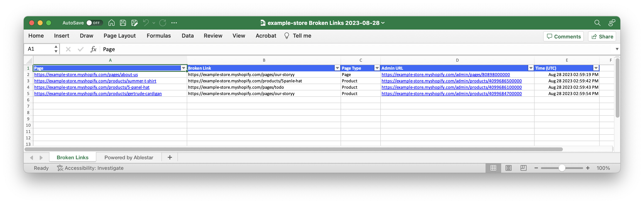Open the products/summer-t-shirt link
The width and height of the screenshot is (644, 204).
[x=95, y=81]
